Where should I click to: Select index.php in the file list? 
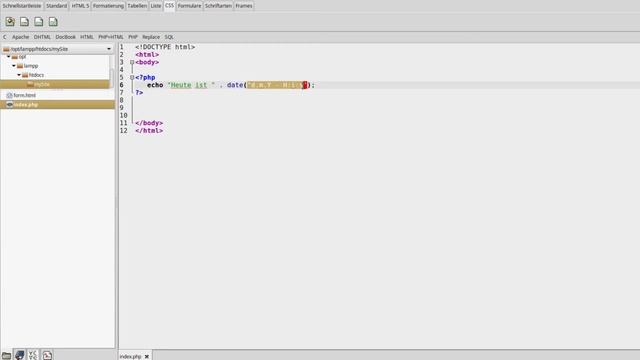click(x=58, y=104)
